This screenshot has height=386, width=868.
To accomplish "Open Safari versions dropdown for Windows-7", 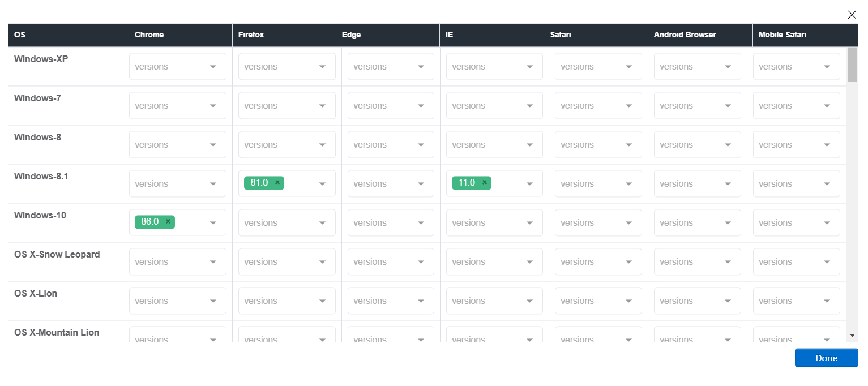I will click(x=598, y=106).
